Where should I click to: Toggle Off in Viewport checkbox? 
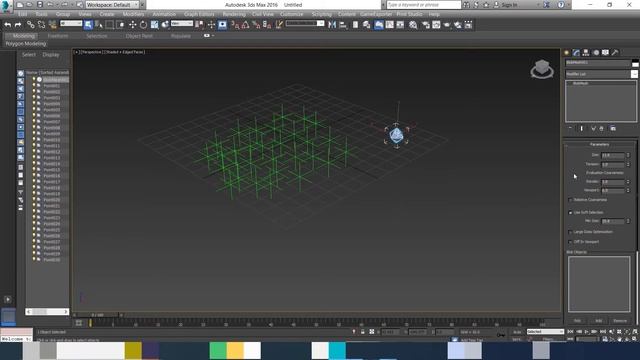[x=570, y=242]
